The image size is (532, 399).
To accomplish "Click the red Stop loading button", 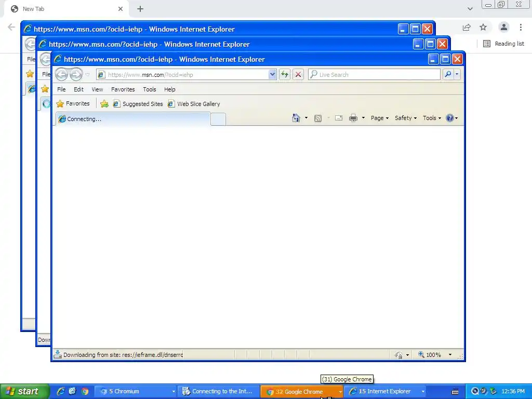I will click(x=298, y=74).
